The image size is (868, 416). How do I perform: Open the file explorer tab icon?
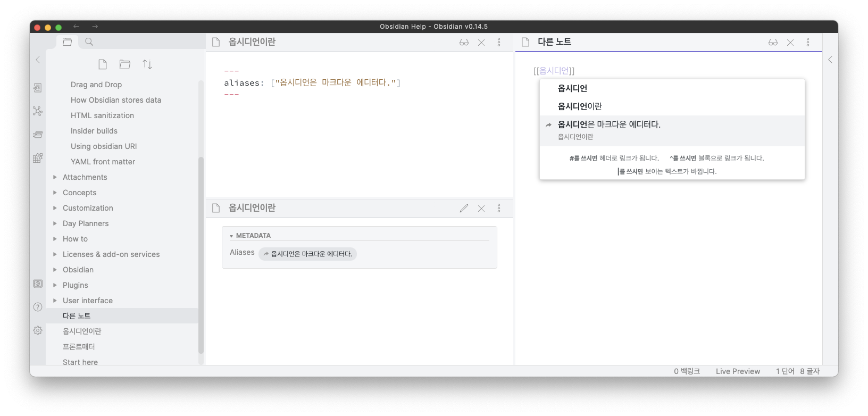[x=67, y=42]
